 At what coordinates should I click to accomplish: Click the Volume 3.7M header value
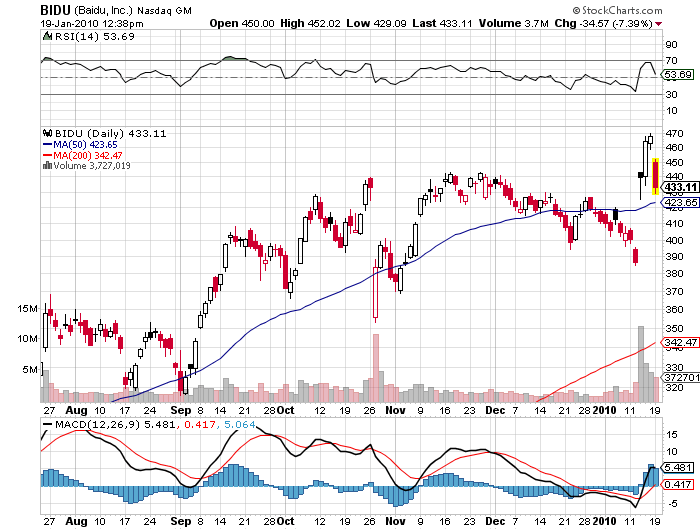[513, 23]
